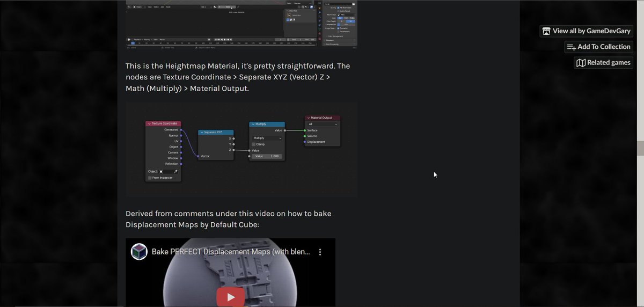Viewport: 644px width, 307px height.
Task: Click paragraph starting "This is the Heightmap Material"
Action: point(238,77)
